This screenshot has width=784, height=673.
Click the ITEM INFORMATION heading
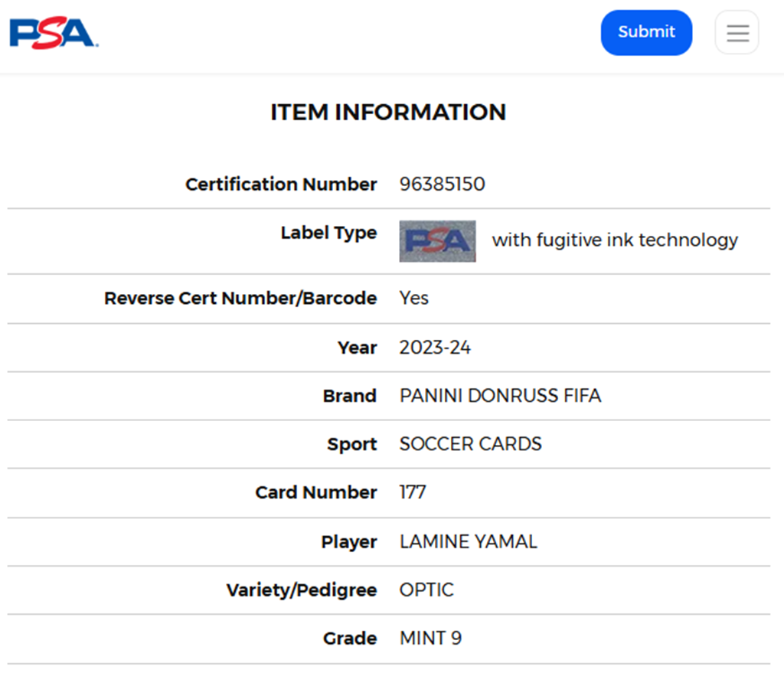388,113
